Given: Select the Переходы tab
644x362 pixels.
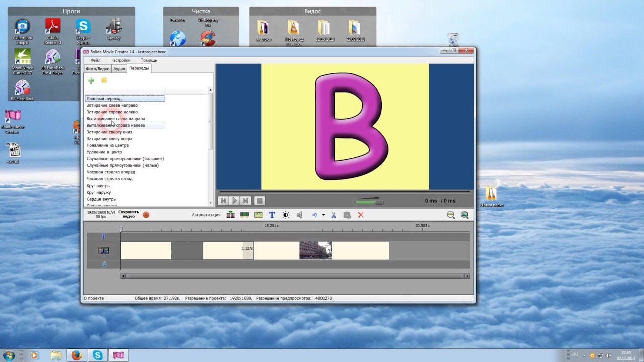Looking at the screenshot, I should (139, 68).
